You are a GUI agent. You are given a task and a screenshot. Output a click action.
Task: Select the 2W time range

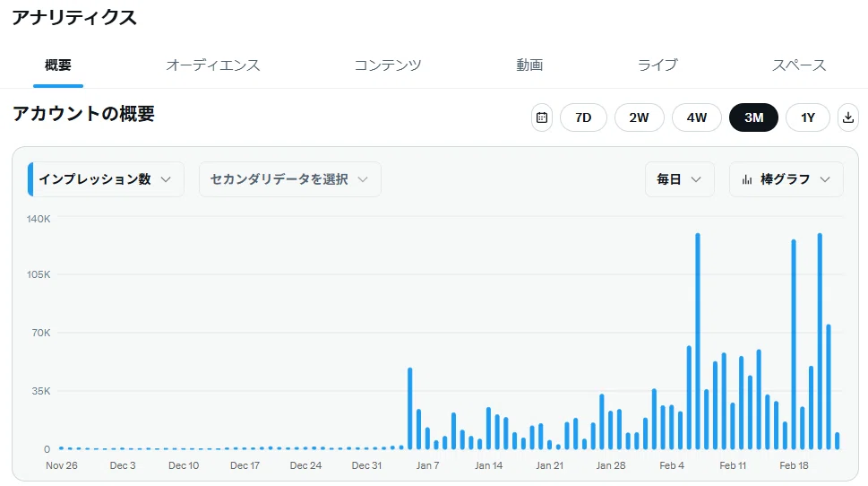point(639,117)
